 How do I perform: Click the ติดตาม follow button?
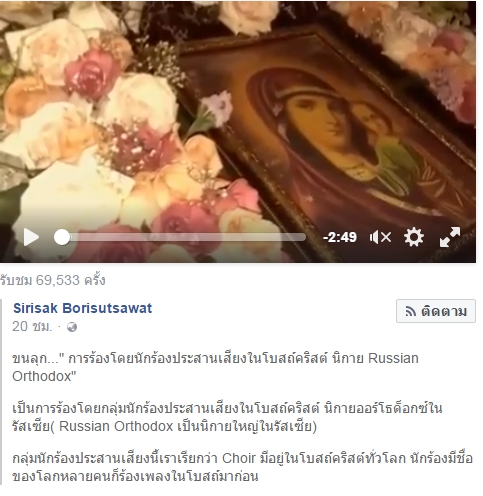(436, 311)
